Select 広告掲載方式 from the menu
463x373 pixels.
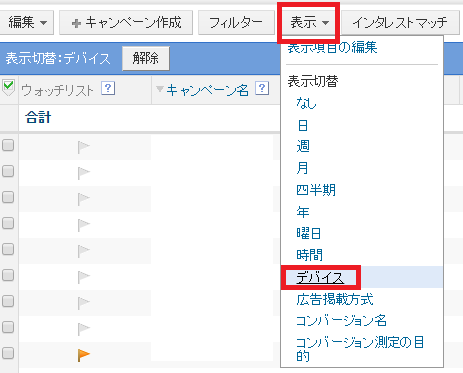335,299
